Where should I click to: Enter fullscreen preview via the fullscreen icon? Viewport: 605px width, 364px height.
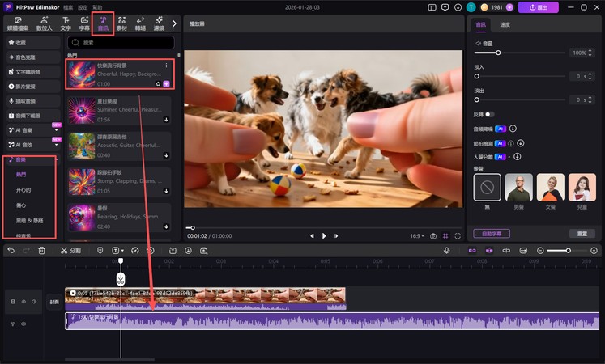tap(458, 235)
